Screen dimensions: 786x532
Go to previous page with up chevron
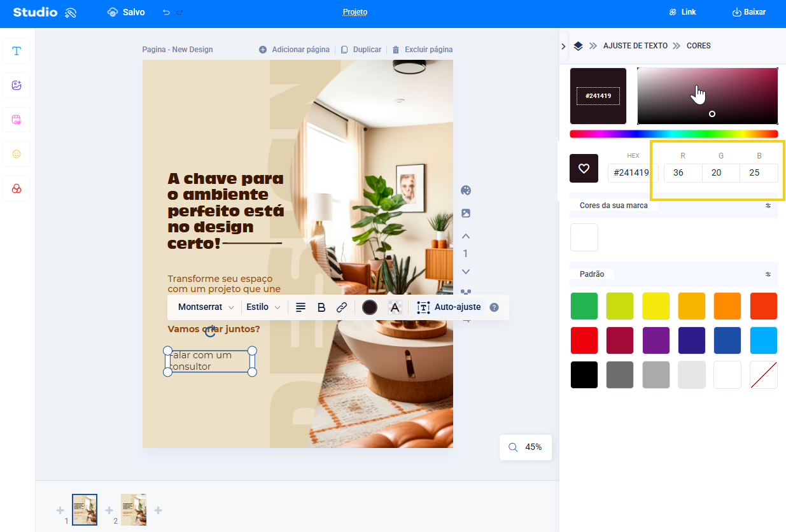(466, 236)
